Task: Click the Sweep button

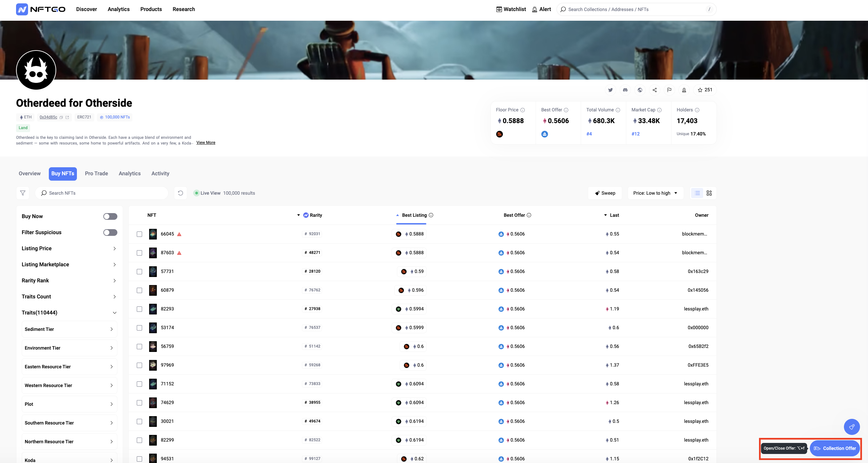Action: pos(605,193)
